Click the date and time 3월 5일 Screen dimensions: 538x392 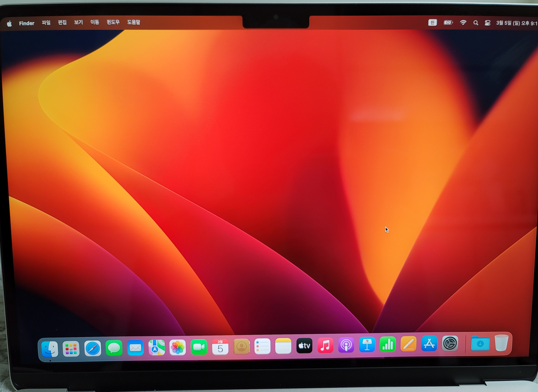tap(517, 23)
